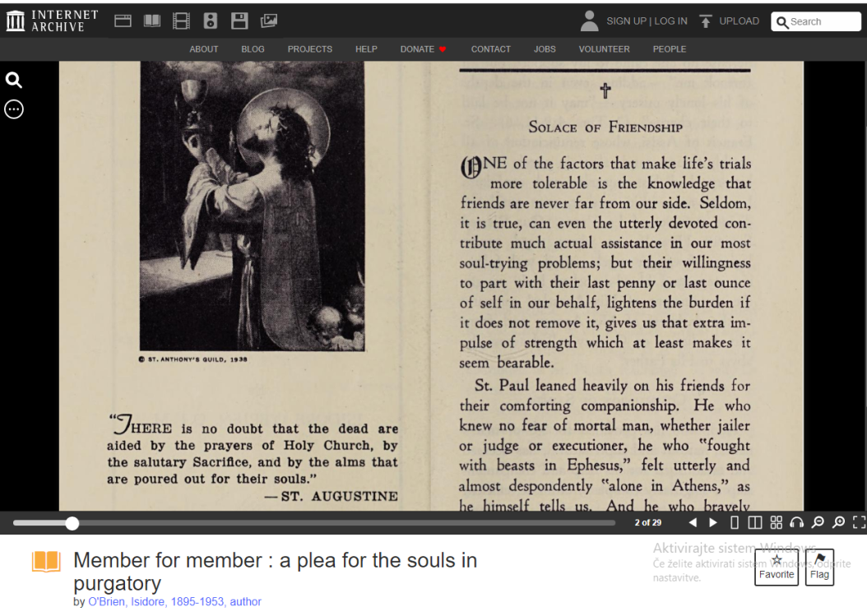
Task: Open the VOLUNTEER menu item
Action: click(x=604, y=49)
